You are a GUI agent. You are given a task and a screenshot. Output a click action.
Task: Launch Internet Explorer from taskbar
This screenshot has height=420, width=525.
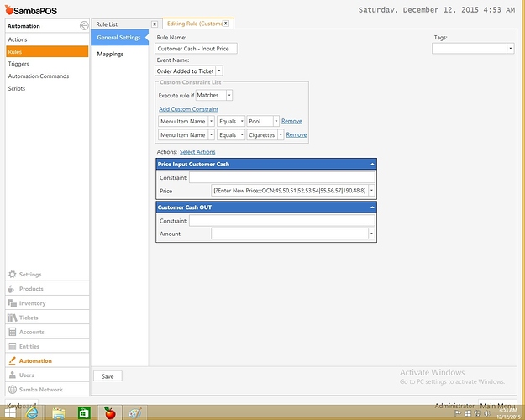(33, 413)
